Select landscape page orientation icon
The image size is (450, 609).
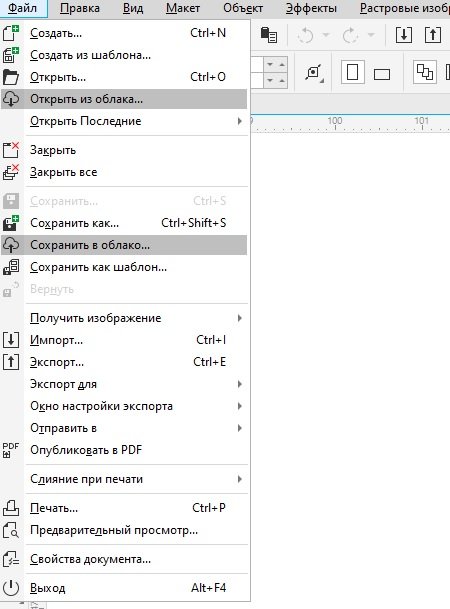tap(382, 74)
